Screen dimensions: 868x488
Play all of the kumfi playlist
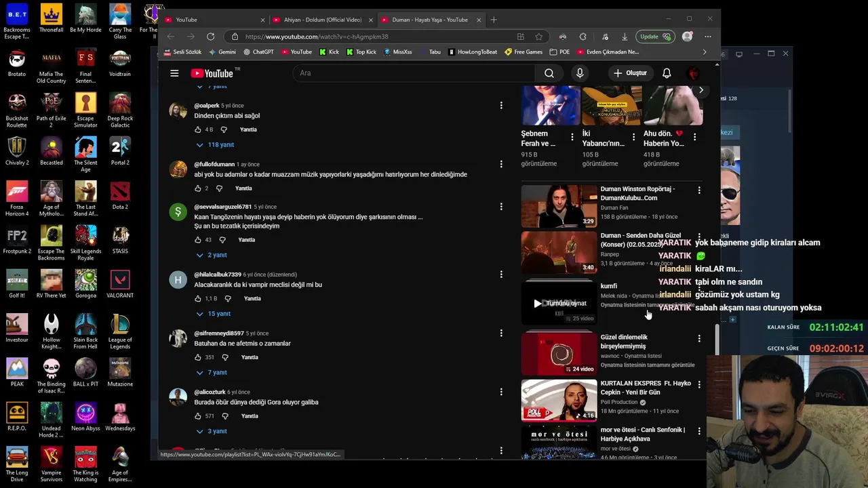(559, 304)
